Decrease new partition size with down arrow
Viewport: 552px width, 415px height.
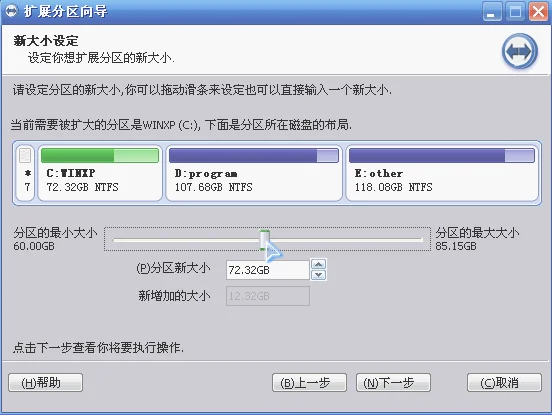(x=319, y=275)
